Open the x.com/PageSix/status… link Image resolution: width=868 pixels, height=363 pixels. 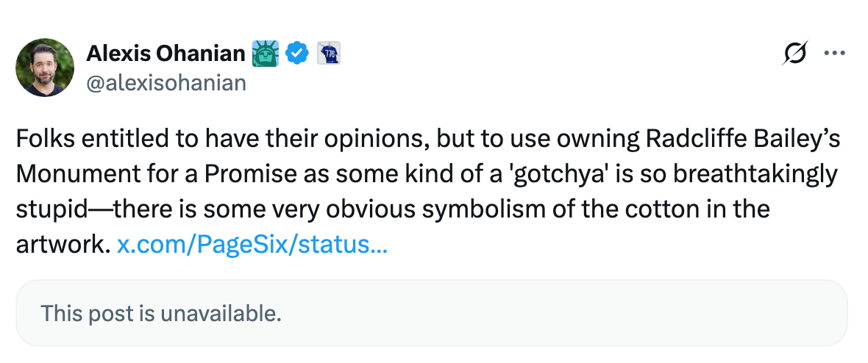[252, 245]
